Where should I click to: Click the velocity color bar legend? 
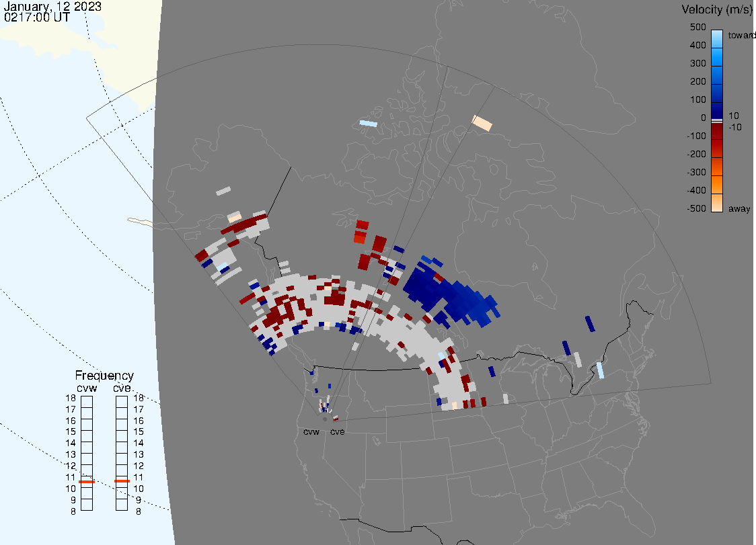click(x=717, y=121)
